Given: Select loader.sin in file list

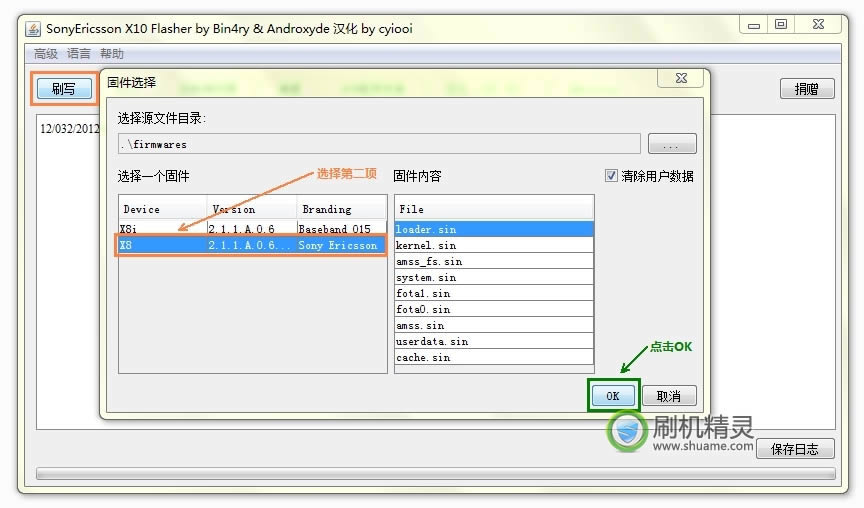Looking at the screenshot, I should [x=493, y=229].
